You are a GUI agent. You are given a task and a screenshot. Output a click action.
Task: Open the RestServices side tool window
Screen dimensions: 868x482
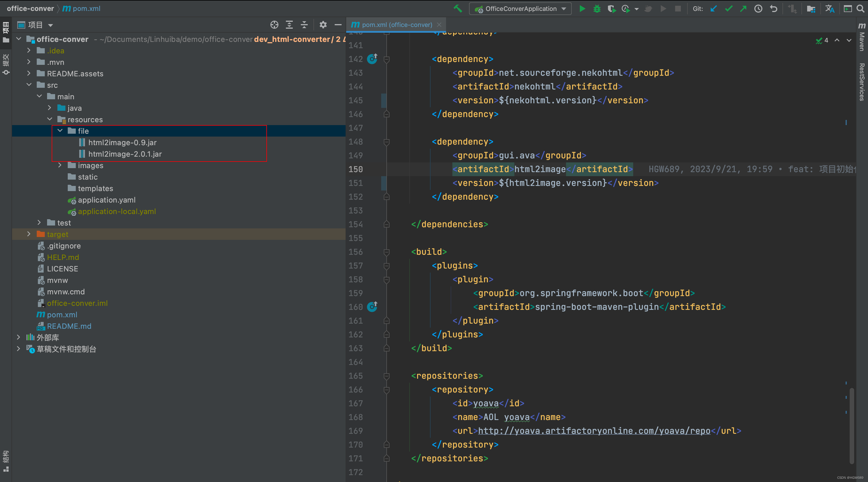point(862,82)
